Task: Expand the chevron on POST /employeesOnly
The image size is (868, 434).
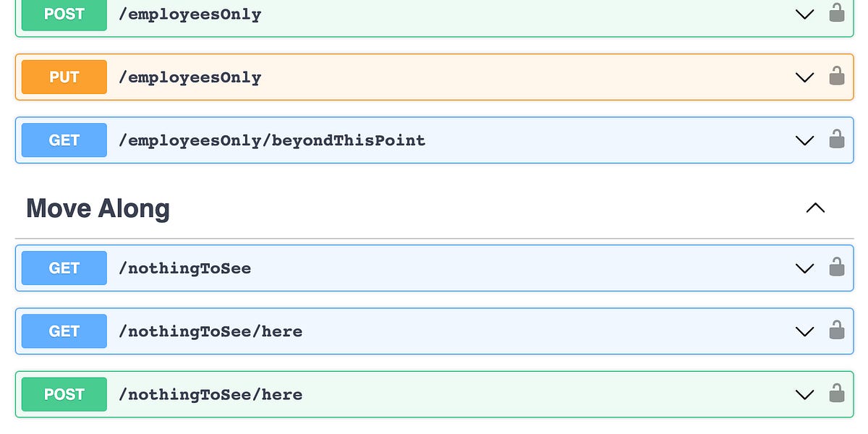Action: click(x=804, y=14)
